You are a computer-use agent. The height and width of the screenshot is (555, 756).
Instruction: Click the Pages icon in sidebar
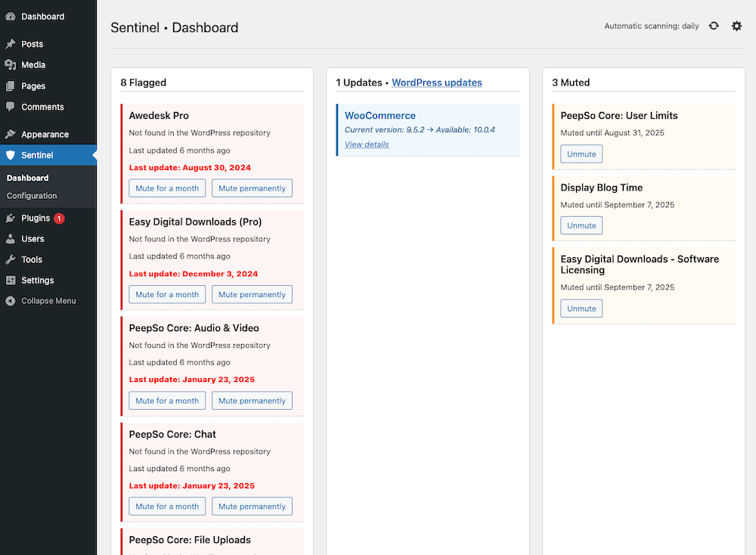point(11,86)
